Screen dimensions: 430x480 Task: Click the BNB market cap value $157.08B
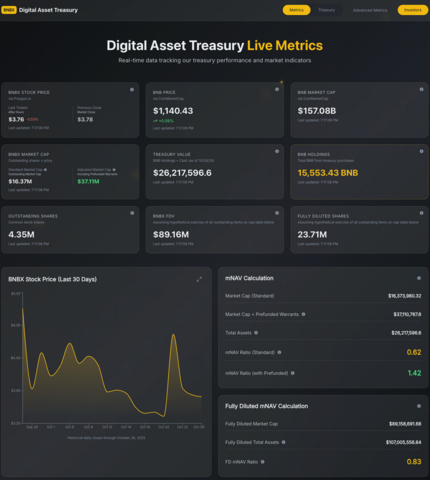tap(317, 111)
